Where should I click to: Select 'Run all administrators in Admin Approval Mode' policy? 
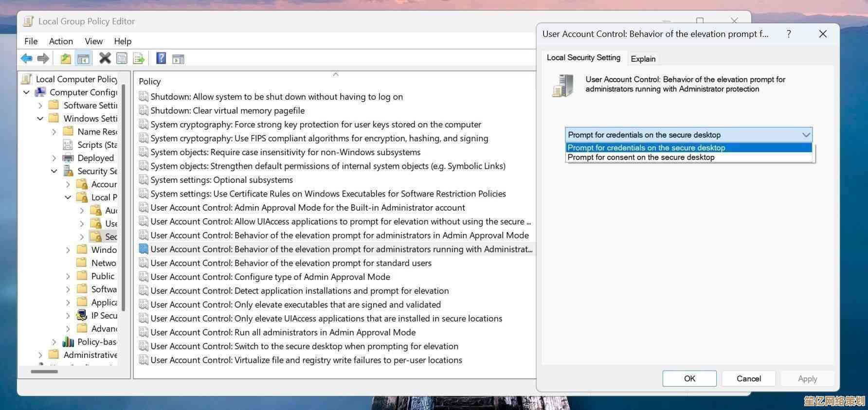[x=283, y=332]
